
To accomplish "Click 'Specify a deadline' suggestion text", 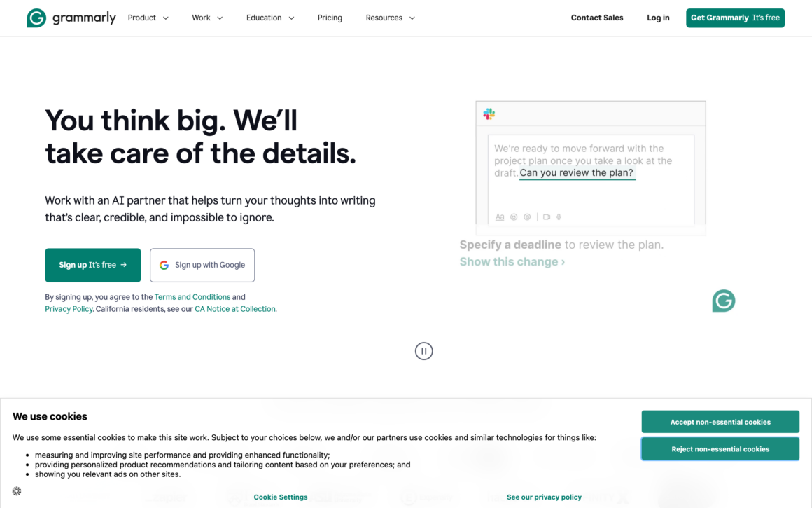I will click(510, 245).
